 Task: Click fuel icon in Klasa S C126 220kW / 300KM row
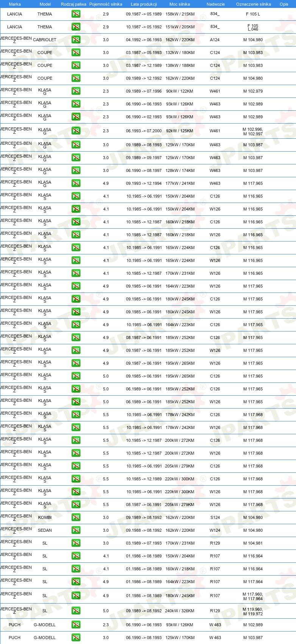coord(76,479)
